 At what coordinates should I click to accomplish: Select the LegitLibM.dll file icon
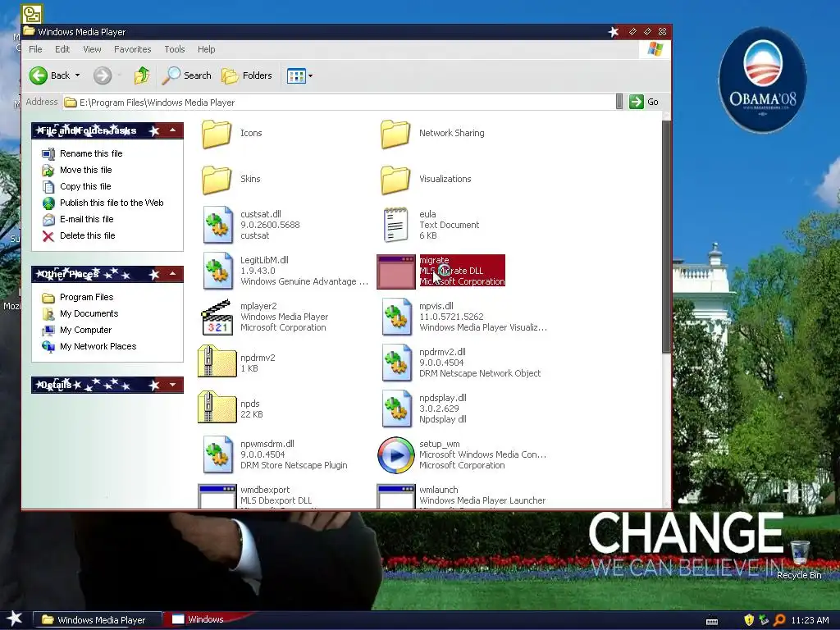click(217, 271)
